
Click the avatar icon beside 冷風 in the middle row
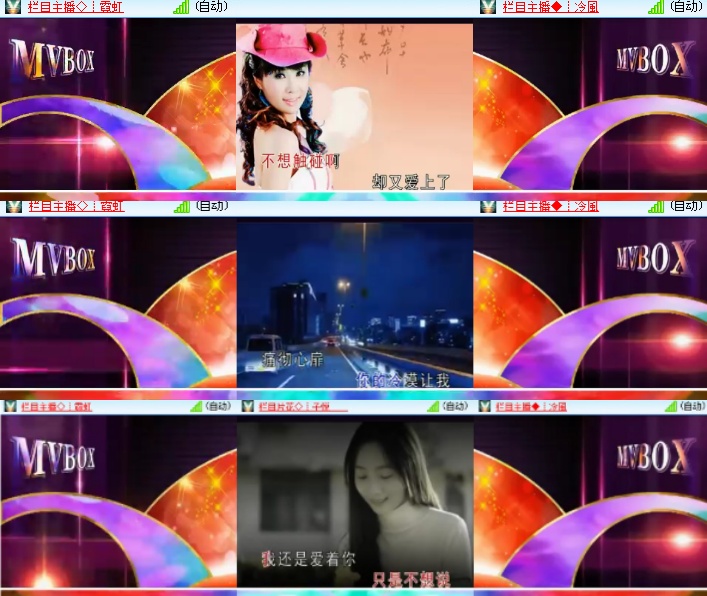pyautogui.click(x=488, y=206)
